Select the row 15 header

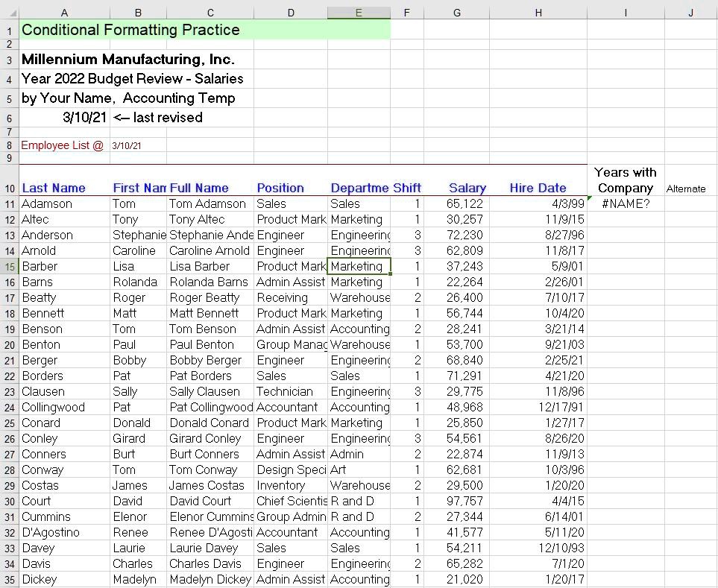[9, 266]
